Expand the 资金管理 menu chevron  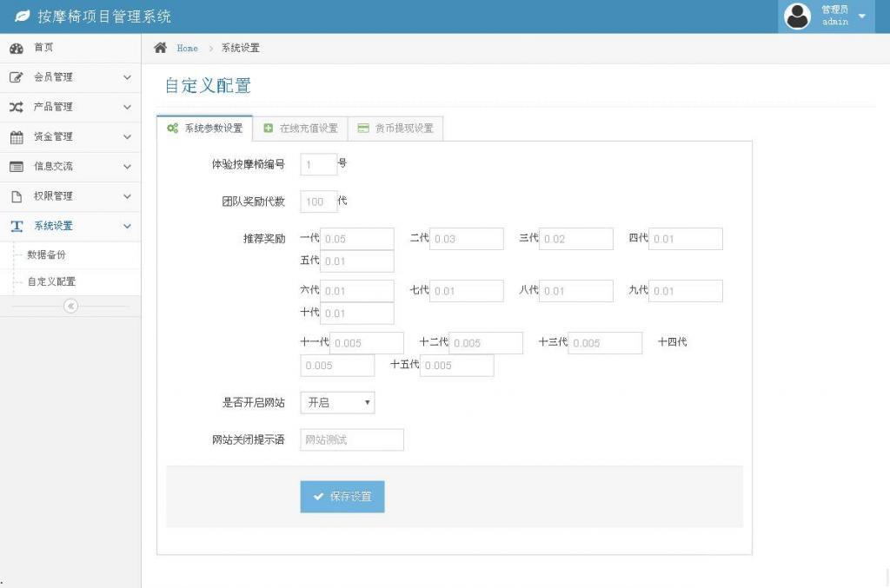coord(127,136)
